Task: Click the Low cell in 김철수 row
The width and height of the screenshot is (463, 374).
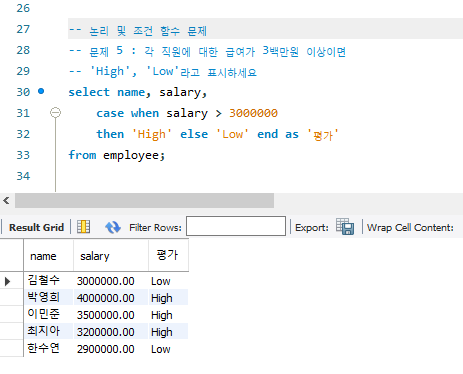Action: [x=168, y=281]
